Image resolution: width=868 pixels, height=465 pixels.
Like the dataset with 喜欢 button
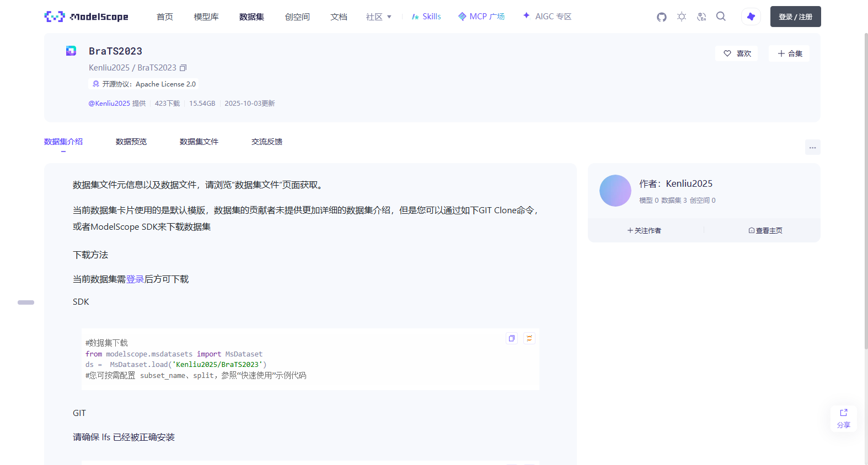[x=737, y=53]
